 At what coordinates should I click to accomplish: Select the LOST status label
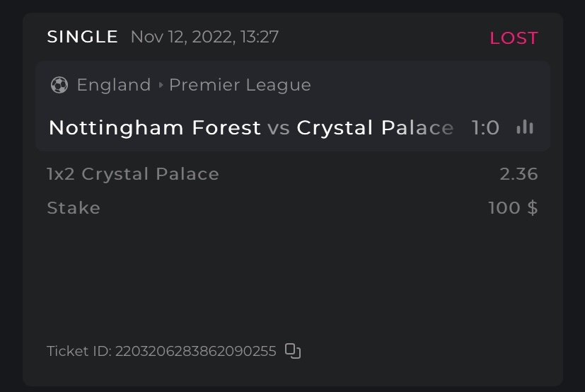[x=514, y=38]
